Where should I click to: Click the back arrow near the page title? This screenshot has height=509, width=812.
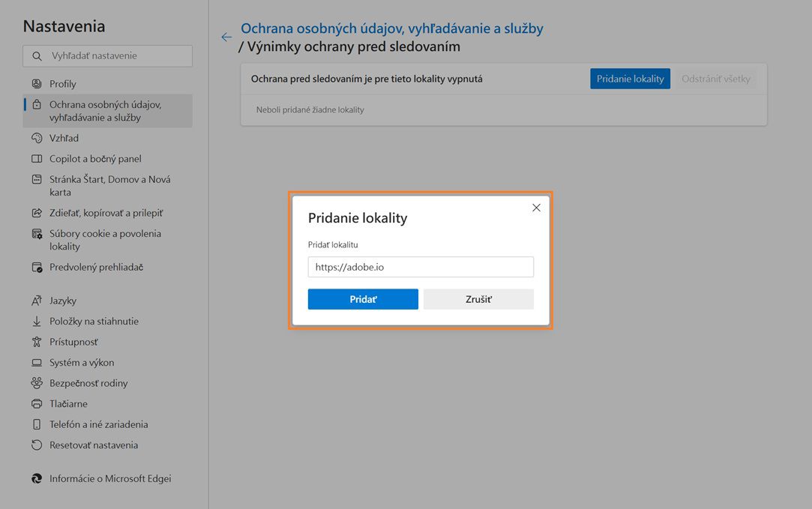[226, 37]
